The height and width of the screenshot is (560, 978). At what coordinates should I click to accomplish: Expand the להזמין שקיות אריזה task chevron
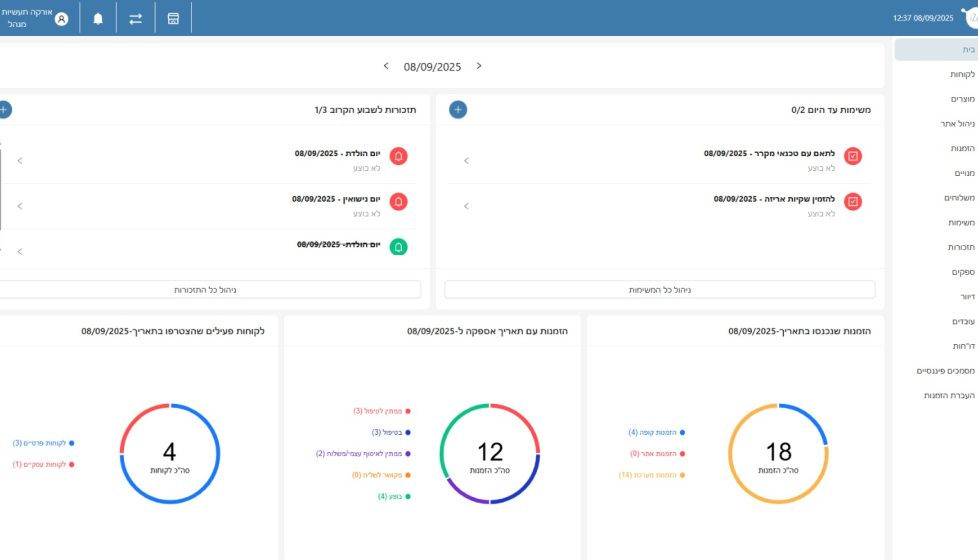(466, 206)
